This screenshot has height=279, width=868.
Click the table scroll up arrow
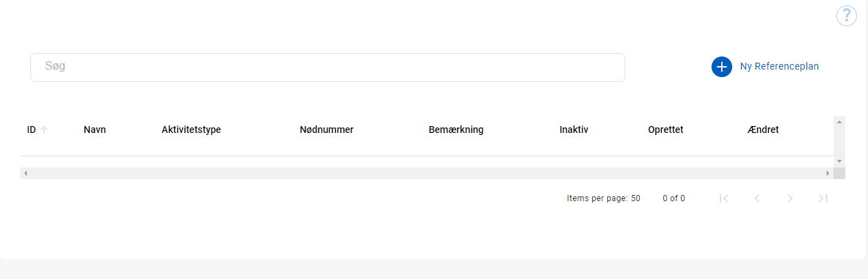click(839, 122)
